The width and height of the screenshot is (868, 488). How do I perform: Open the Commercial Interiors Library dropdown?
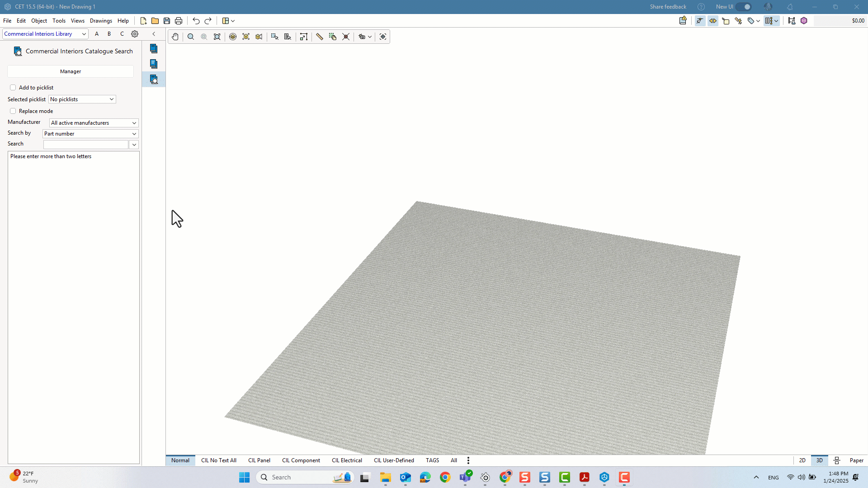click(45, 34)
